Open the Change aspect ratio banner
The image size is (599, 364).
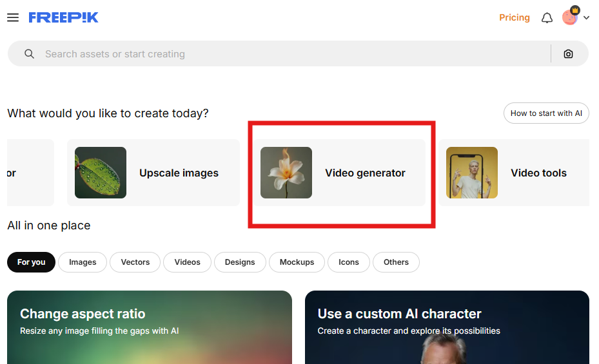click(x=150, y=327)
